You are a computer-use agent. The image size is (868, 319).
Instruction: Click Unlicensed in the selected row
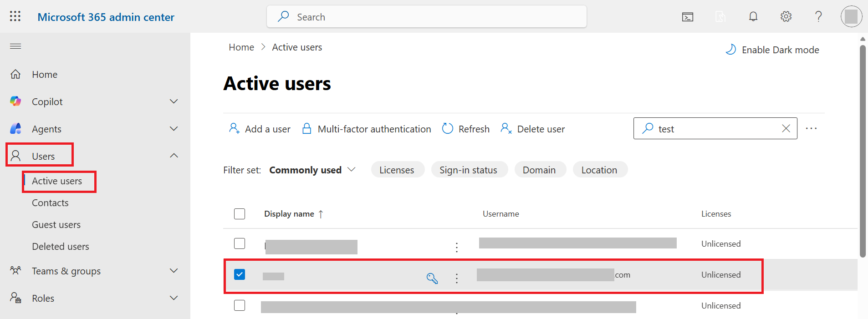tap(721, 275)
